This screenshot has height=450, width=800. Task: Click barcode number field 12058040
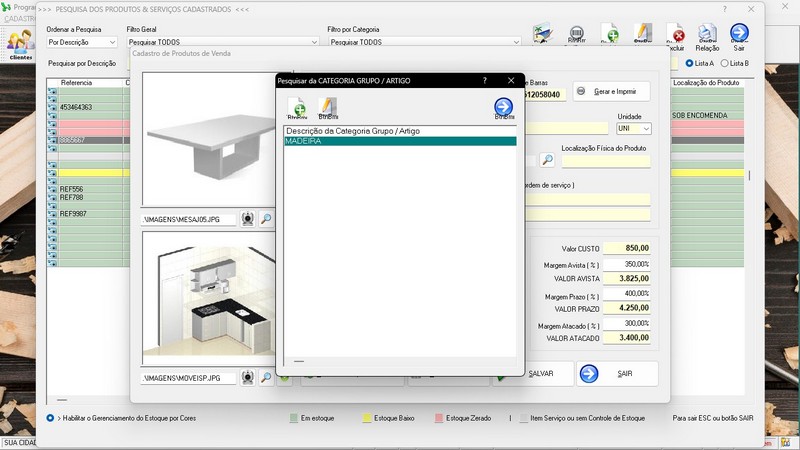[544, 95]
